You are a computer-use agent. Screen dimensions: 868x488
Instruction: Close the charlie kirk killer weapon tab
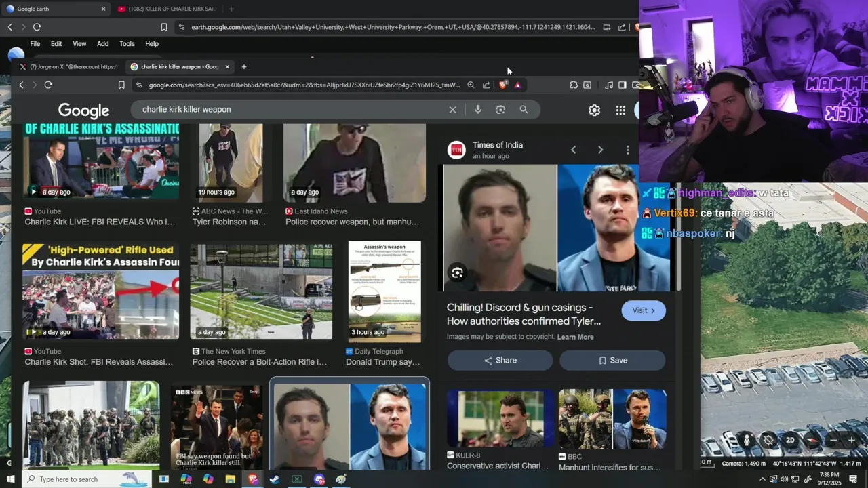pos(227,66)
